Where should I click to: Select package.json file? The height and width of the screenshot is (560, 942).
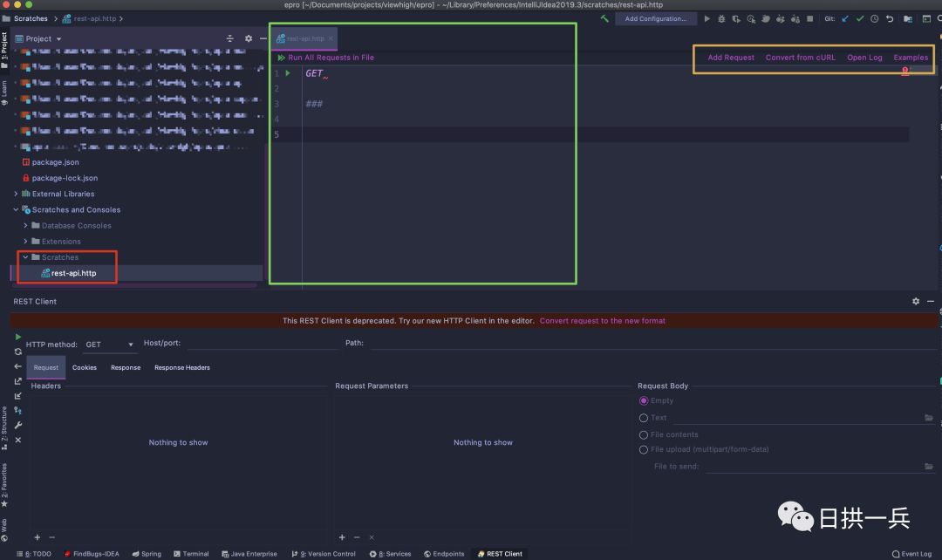[55, 162]
